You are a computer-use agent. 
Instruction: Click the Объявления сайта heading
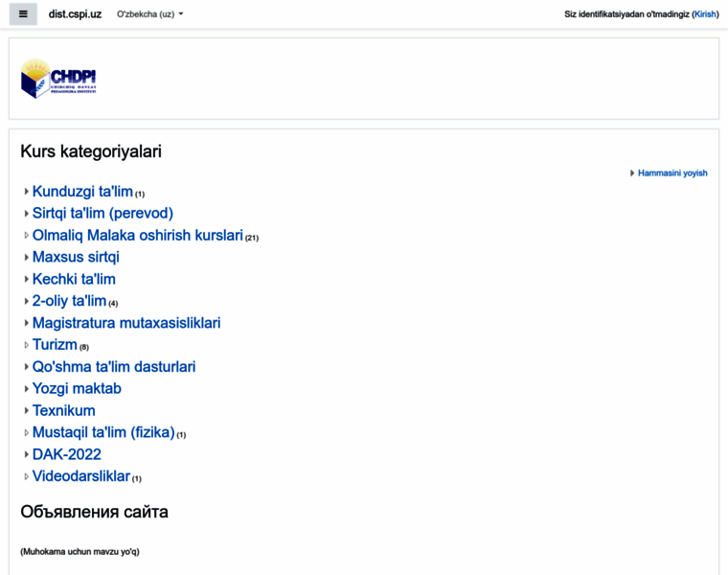pyautogui.click(x=94, y=512)
